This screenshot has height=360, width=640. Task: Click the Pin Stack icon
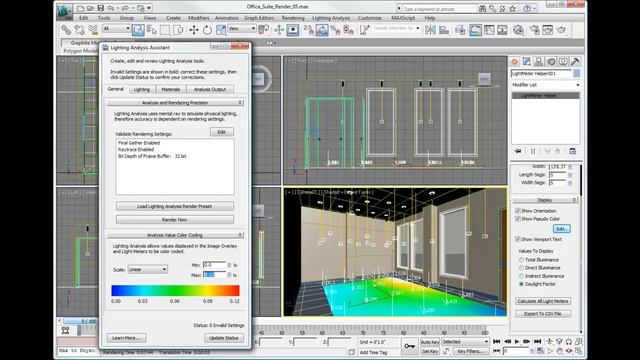pyautogui.click(x=518, y=151)
